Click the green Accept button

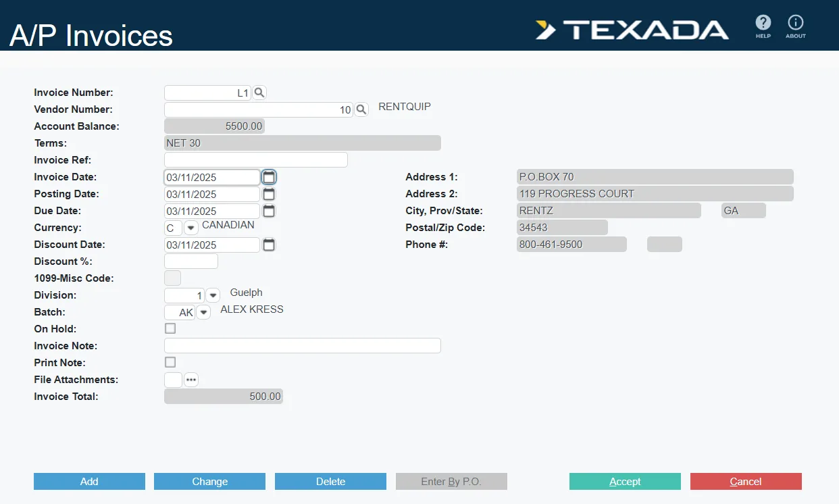[625, 482]
